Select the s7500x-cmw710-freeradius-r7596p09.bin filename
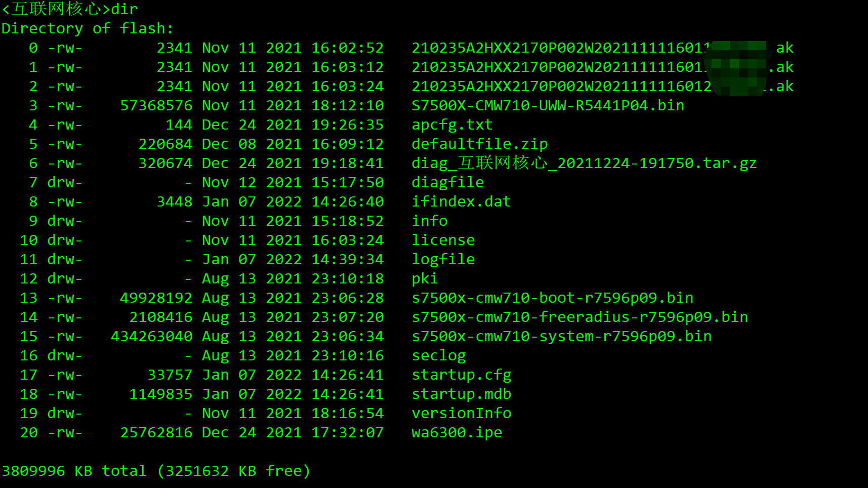This screenshot has width=868, height=488. 580,317
